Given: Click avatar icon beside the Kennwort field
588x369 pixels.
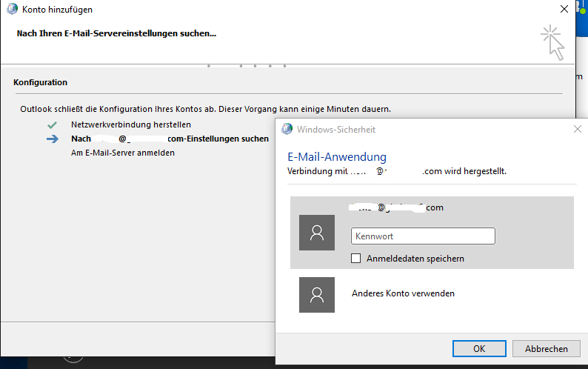Looking at the screenshot, I should pos(317,233).
